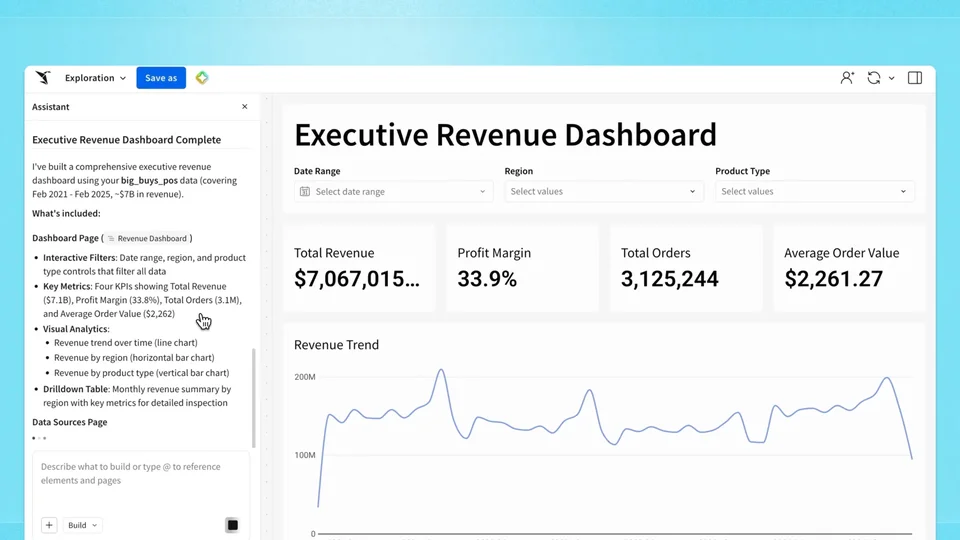
Task: Click the Data Sources Page heading
Action: tap(70, 422)
